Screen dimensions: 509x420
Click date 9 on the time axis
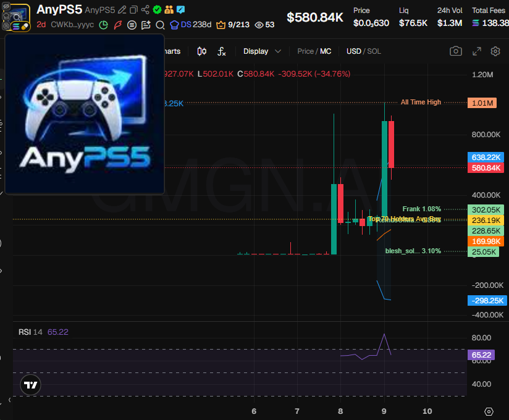point(384,411)
